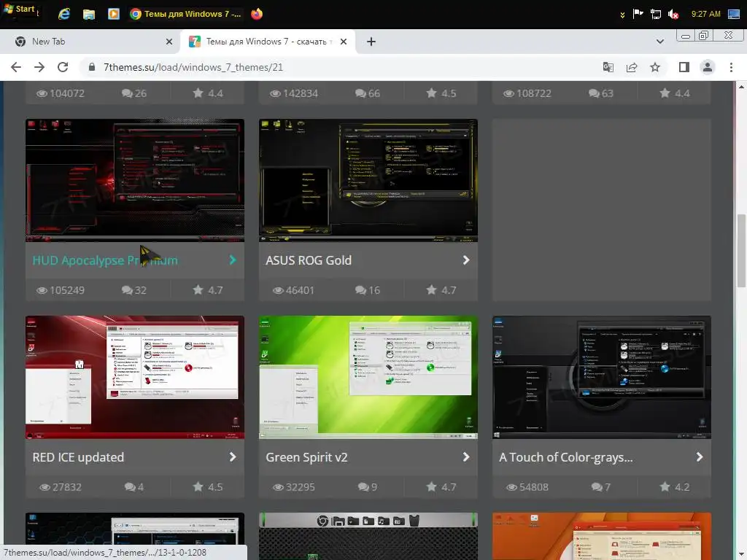Click the scrollbar up arrow

tap(741, 87)
